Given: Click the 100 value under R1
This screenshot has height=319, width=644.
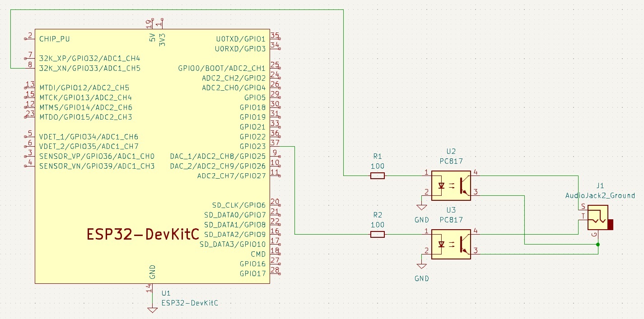Looking at the screenshot, I should point(378,166).
